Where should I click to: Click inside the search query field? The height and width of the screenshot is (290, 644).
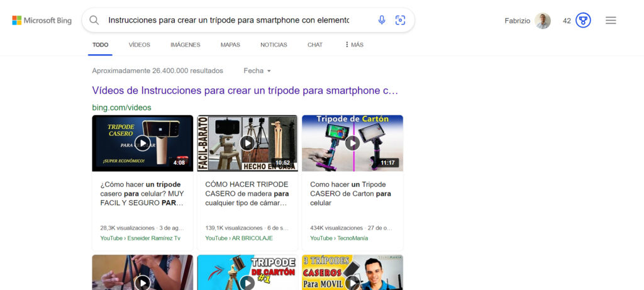[x=228, y=20]
